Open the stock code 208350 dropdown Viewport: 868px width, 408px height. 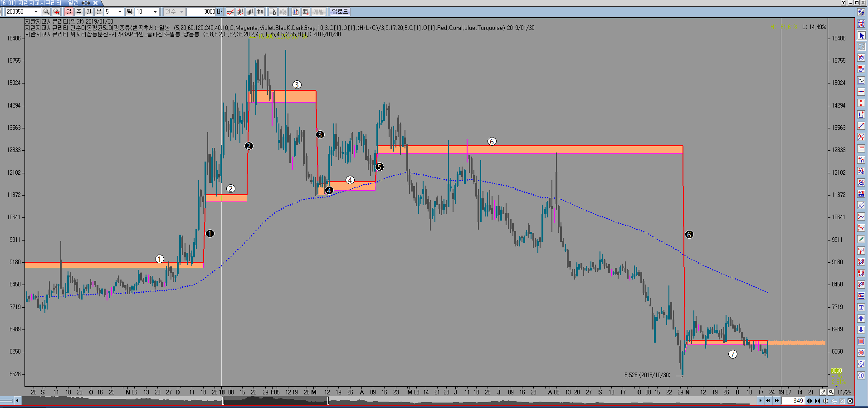(x=36, y=12)
